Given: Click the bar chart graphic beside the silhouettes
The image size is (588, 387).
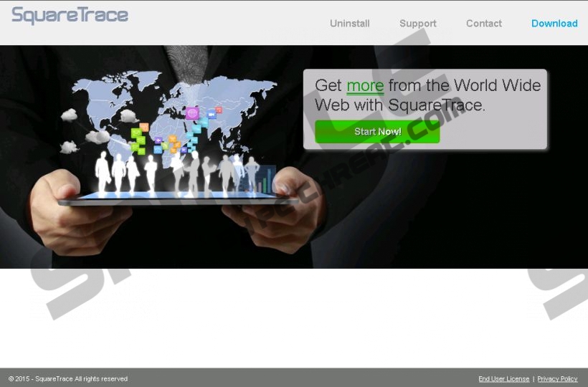Looking at the screenshot, I should (x=267, y=179).
